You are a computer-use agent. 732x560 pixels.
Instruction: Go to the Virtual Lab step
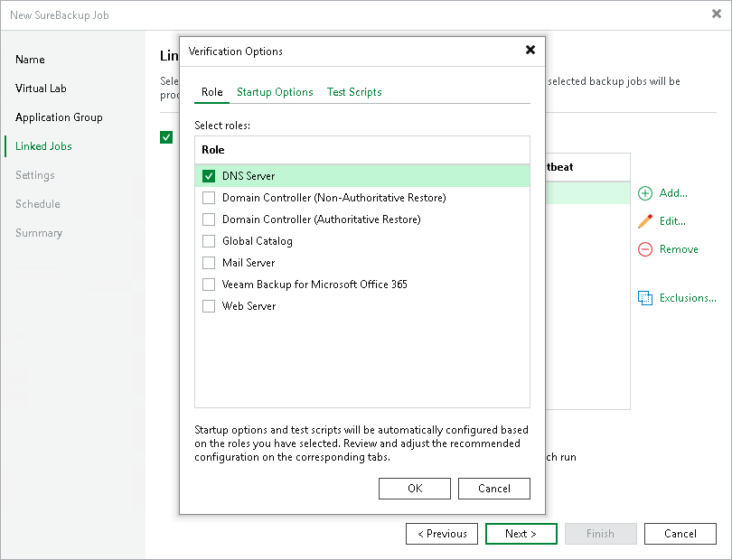point(41,89)
